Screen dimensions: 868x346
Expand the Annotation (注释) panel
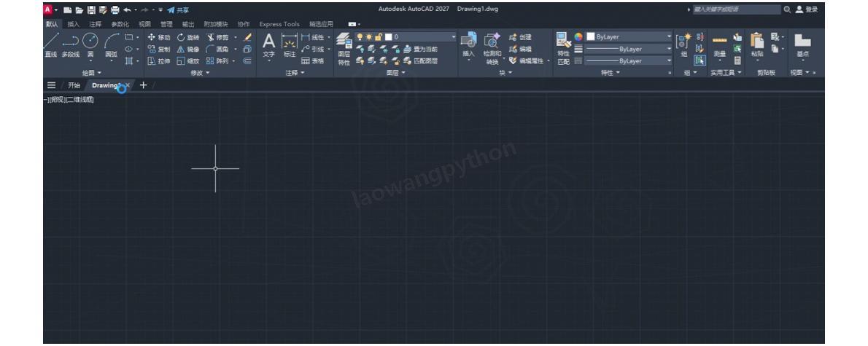coord(295,73)
